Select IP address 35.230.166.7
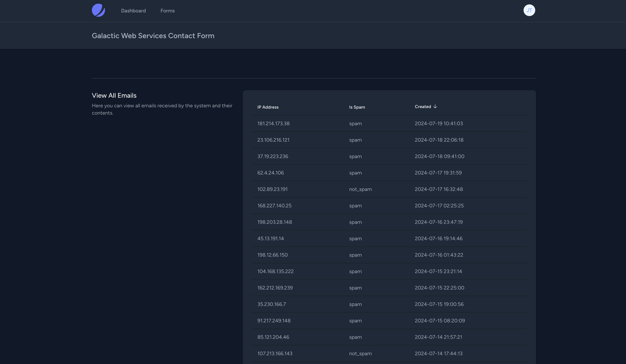 (272, 304)
